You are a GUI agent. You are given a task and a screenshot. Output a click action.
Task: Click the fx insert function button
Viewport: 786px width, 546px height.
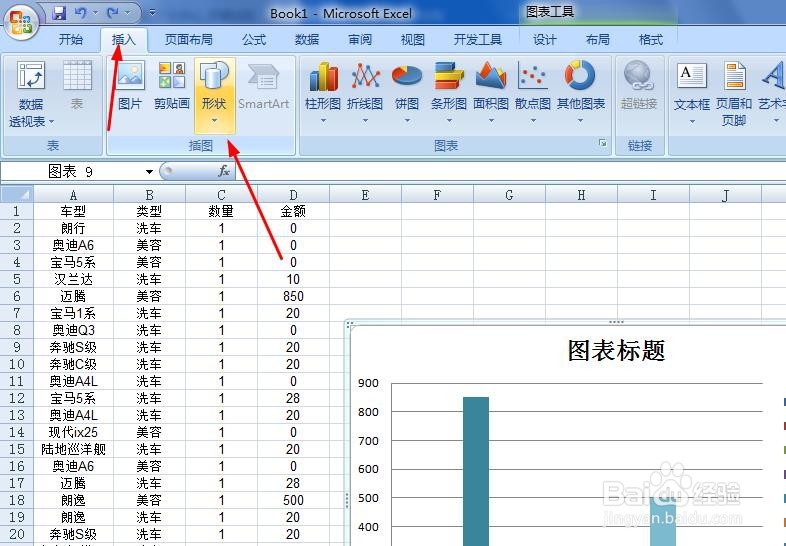[x=224, y=171]
